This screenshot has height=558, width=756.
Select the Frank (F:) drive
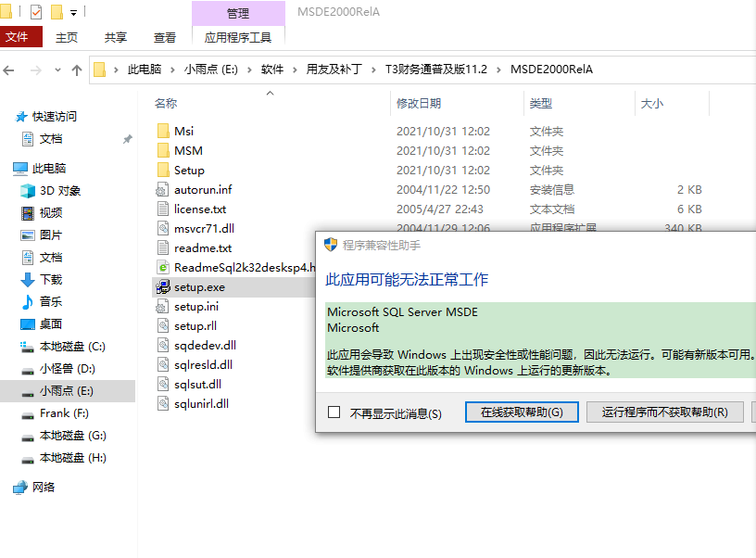click(x=64, y=413)
